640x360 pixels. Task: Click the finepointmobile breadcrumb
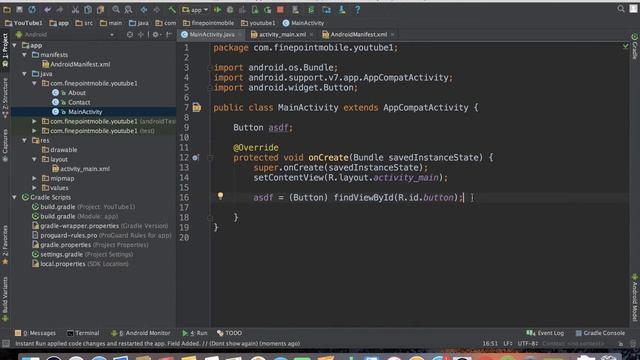pos(208,23)
